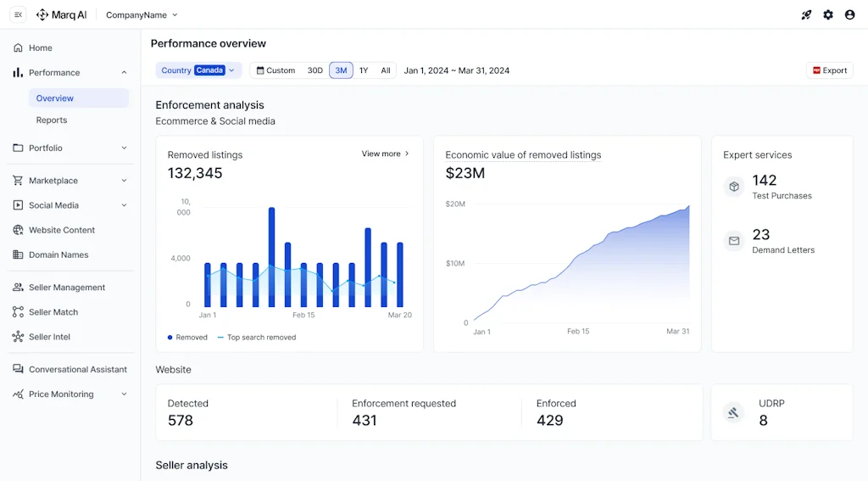This screenshot has width=868, height=481.
Task: Click View more on Removed listings
Action: click(385, 154)
